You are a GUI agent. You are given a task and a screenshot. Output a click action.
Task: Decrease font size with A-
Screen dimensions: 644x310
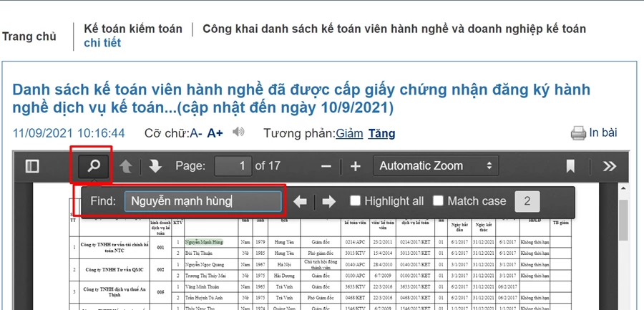coord(196,133)
